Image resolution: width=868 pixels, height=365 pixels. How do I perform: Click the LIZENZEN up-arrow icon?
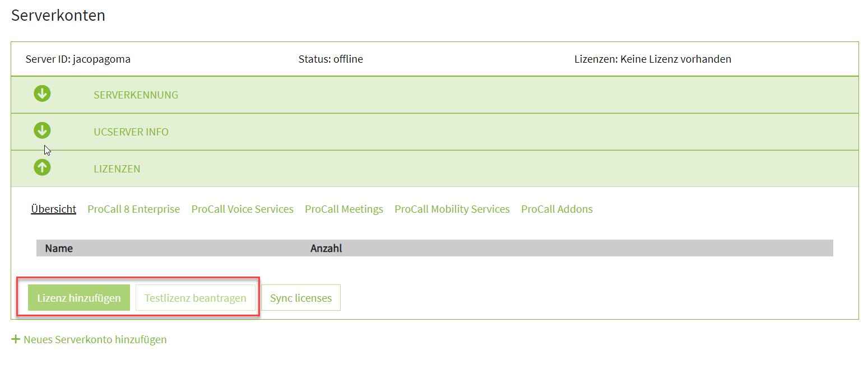coord(42,167)
